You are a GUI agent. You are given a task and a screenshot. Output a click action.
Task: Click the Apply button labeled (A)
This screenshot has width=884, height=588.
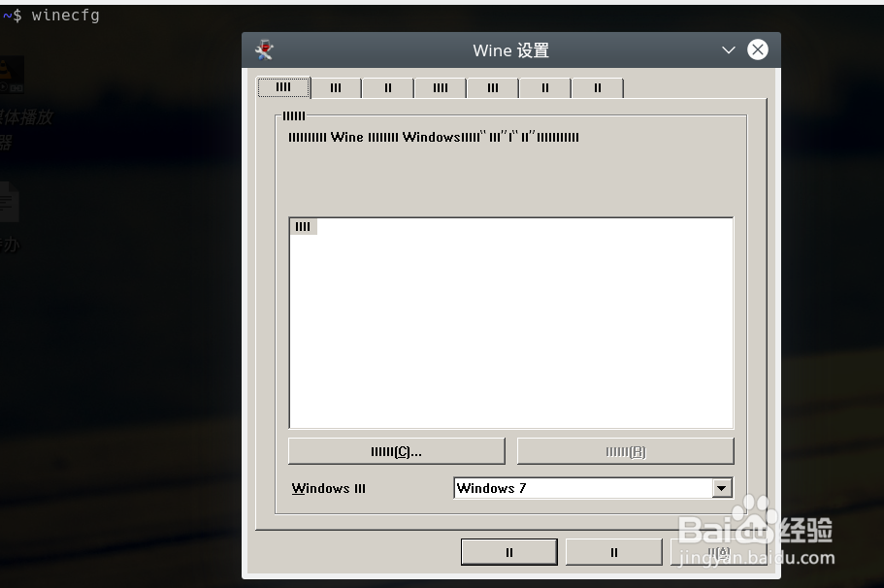(718, 552)
